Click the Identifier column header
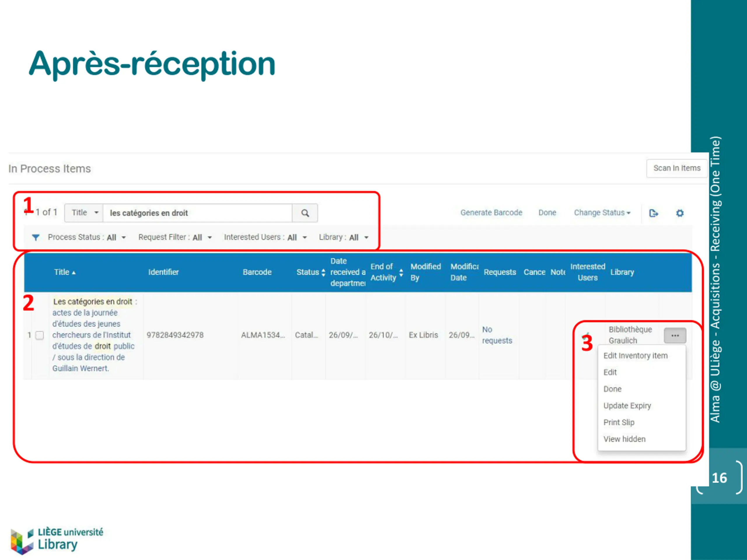The width and height of the screenshot is (747, 560). coord(163,272)
